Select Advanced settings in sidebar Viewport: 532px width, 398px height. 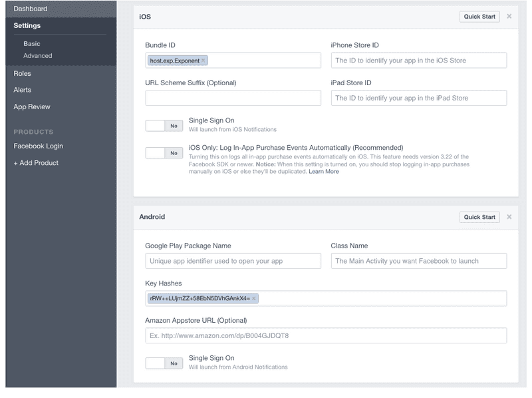(x=38, y=56)
